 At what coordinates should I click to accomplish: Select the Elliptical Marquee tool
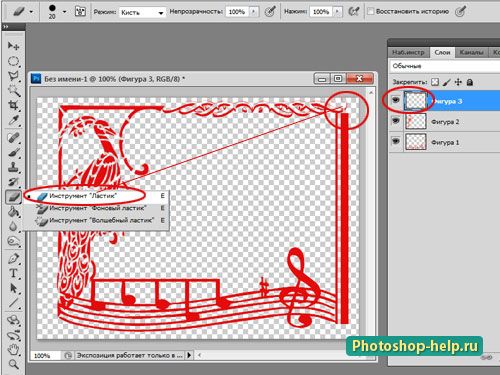(13, 61)
